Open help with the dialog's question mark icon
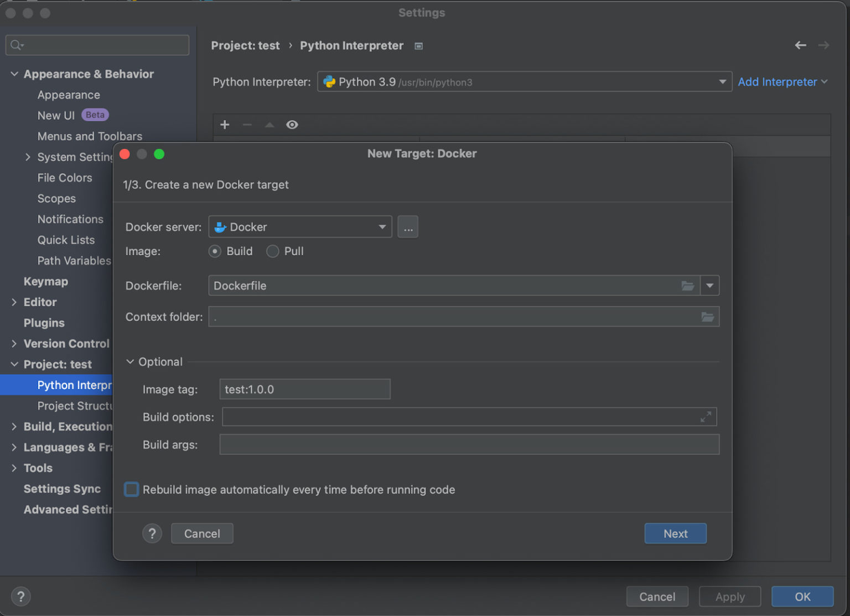Viewport: 850px width, 616px height. click(x=152, y=533)
